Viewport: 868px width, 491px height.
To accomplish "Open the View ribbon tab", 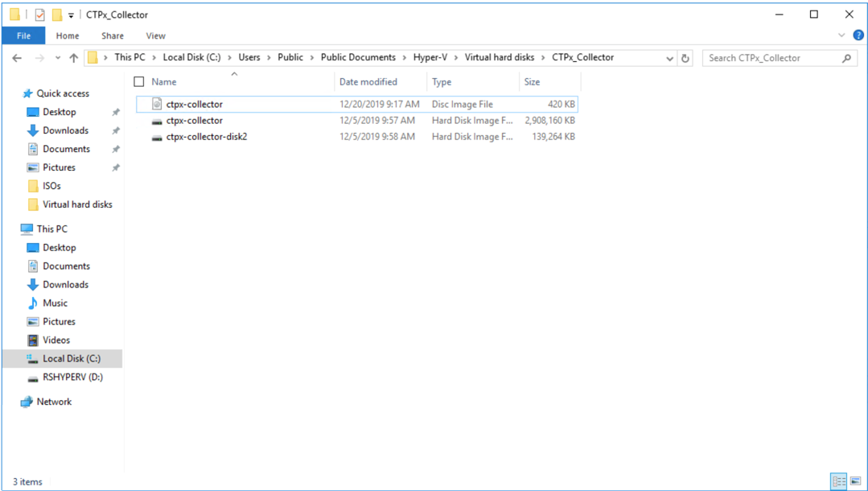I will (x=155, y=35).
